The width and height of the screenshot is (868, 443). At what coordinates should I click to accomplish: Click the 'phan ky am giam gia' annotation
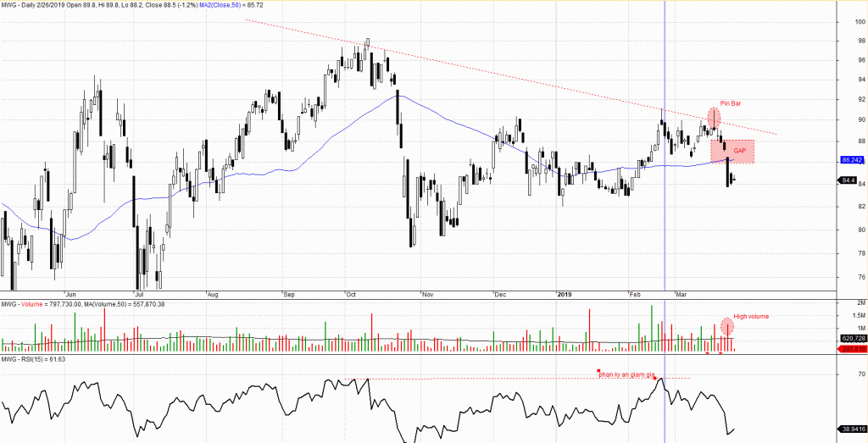tap(628, 374)
